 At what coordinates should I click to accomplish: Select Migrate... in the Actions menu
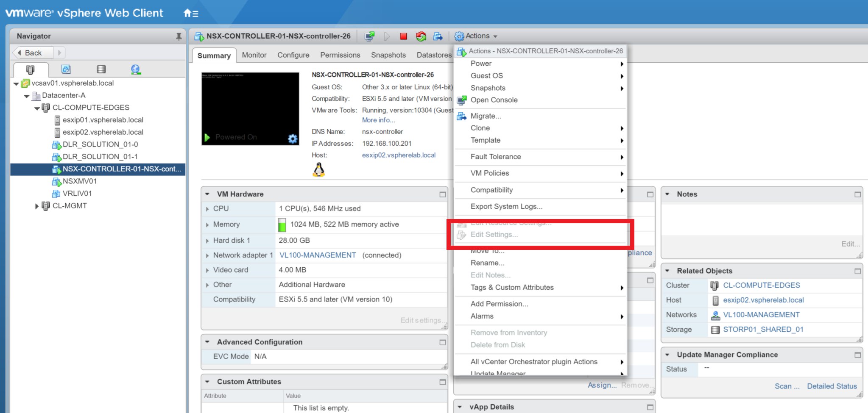coord(540,116)
